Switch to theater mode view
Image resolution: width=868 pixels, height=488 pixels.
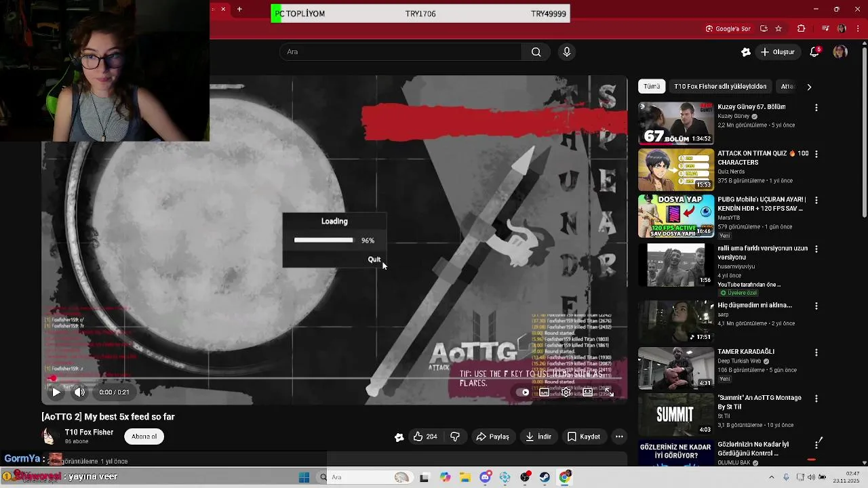click(x=587, y=392)
